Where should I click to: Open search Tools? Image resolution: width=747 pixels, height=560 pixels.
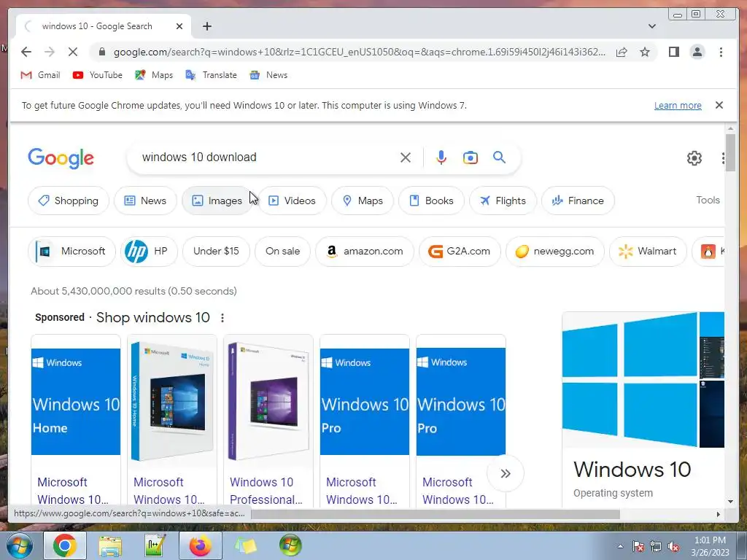coord(708,200)
